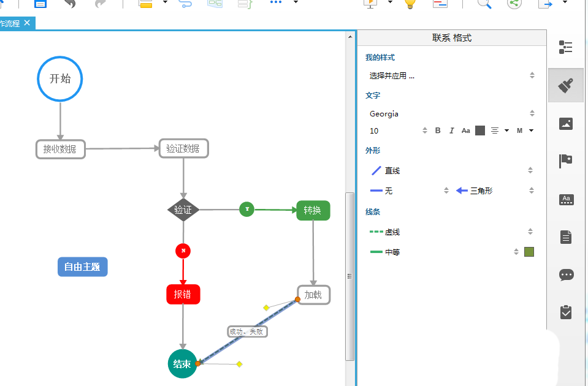Toggle italic formatting with the I button
The image size is (588, 386).
[x=451, y=130]
